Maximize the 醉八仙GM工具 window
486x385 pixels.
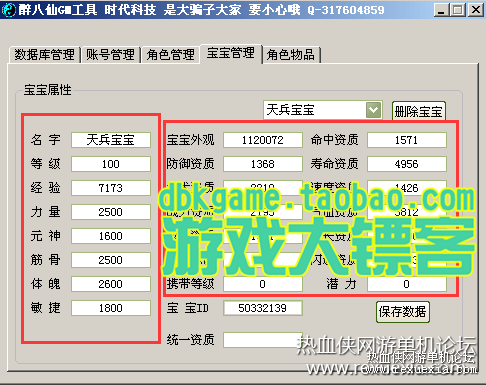pos(458,10)
